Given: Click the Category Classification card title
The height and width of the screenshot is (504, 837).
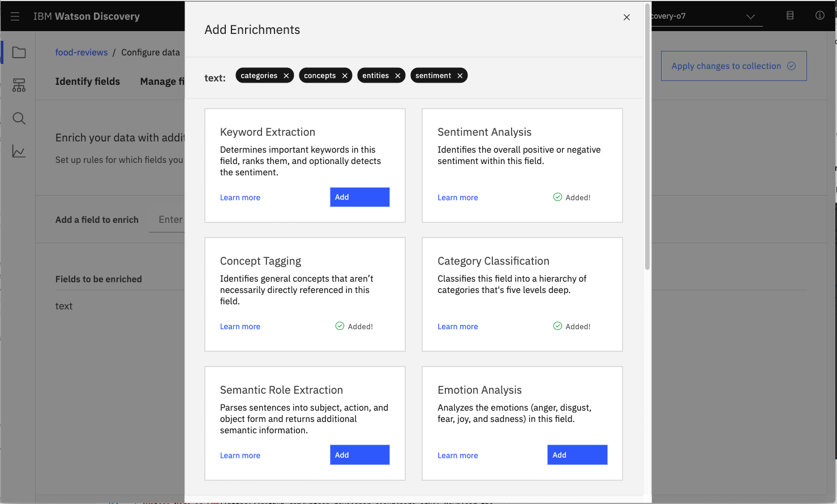Looking at the screenshot, I should (493, 261).
